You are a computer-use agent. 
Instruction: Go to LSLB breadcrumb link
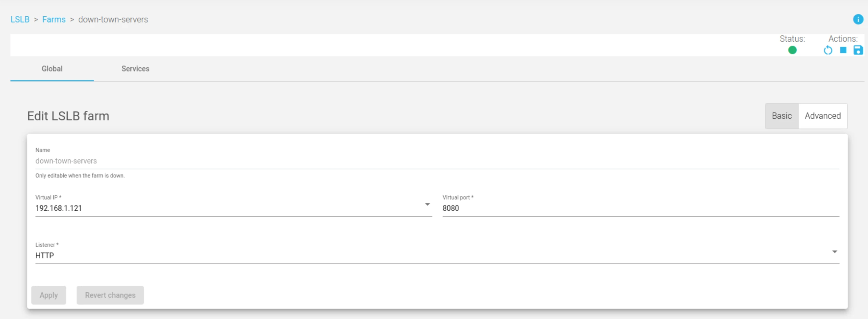click(x=20, y=19)
